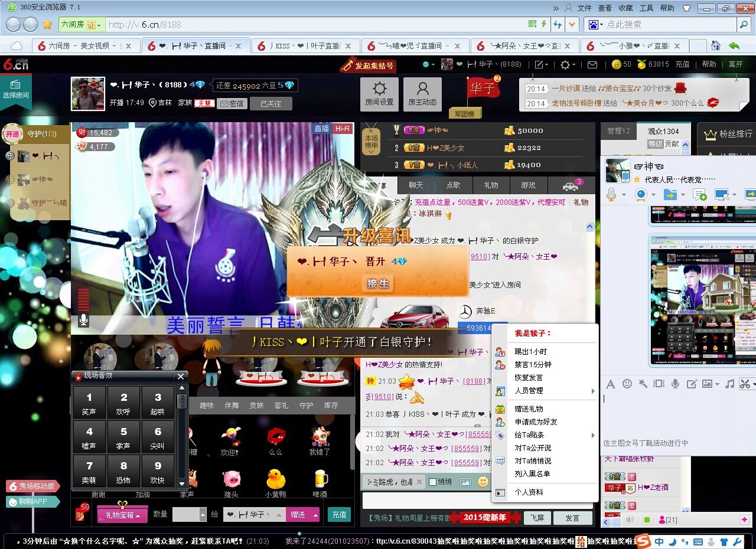Click the browser address bar URL
This screenshot has width=756, height=549.
145,25
